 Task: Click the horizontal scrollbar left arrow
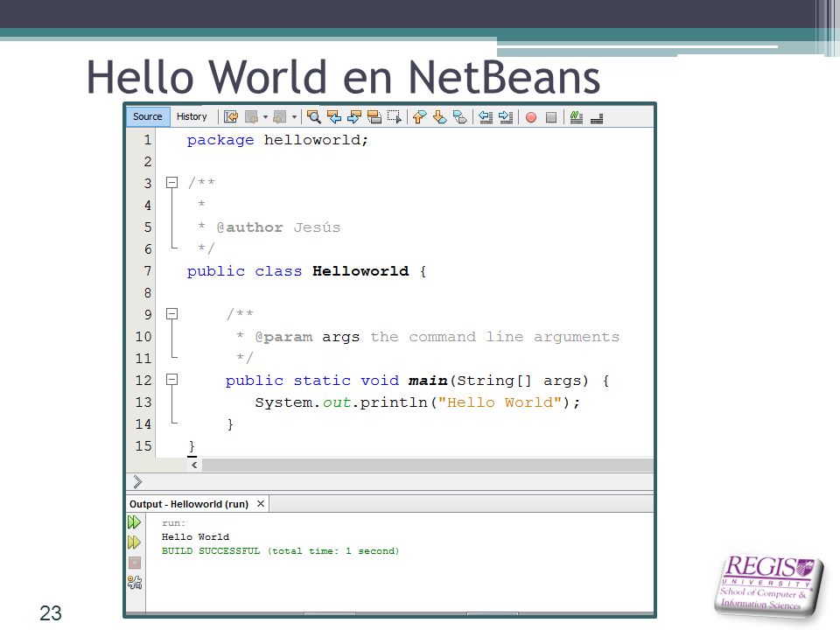[194, 465]
